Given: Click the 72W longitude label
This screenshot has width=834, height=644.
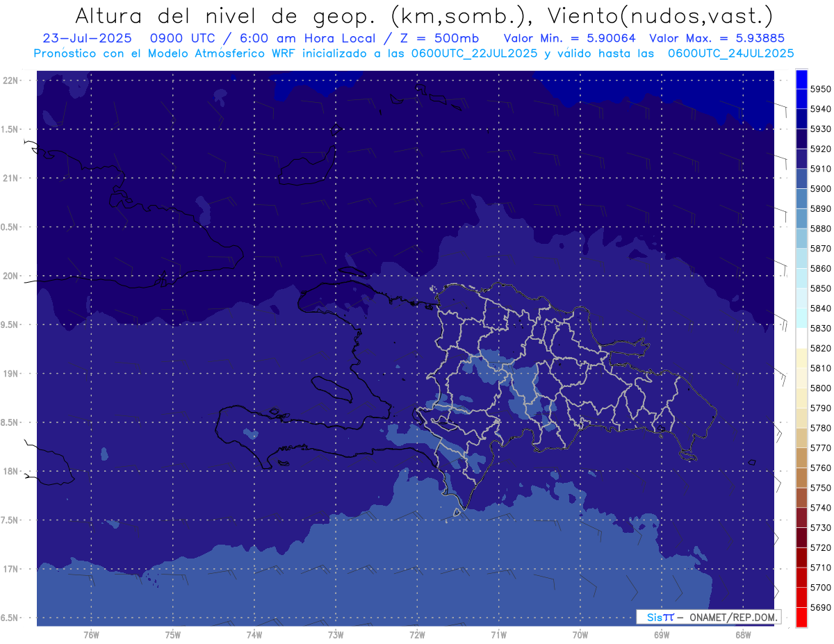Looking at the screenshot, I should 417,635.
